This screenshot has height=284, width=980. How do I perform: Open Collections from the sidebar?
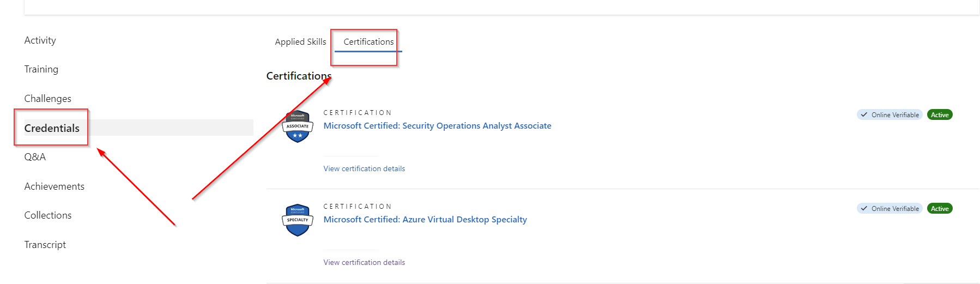(47, 215)
